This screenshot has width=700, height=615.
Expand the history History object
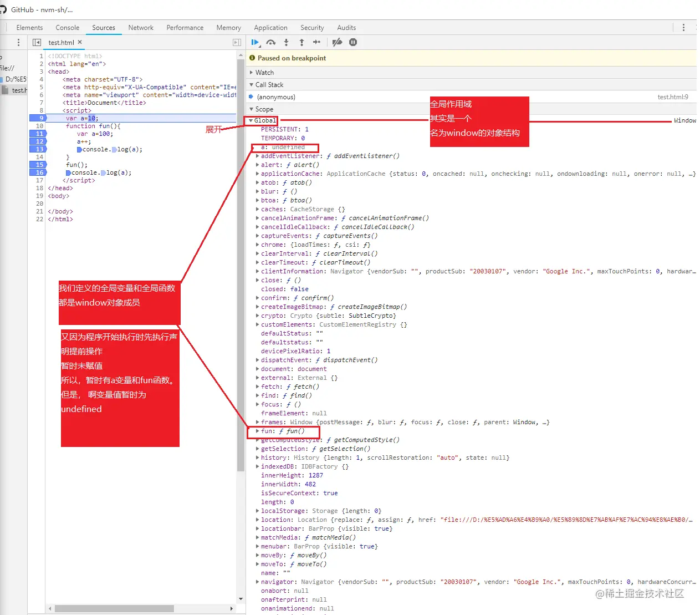point(257,458)
